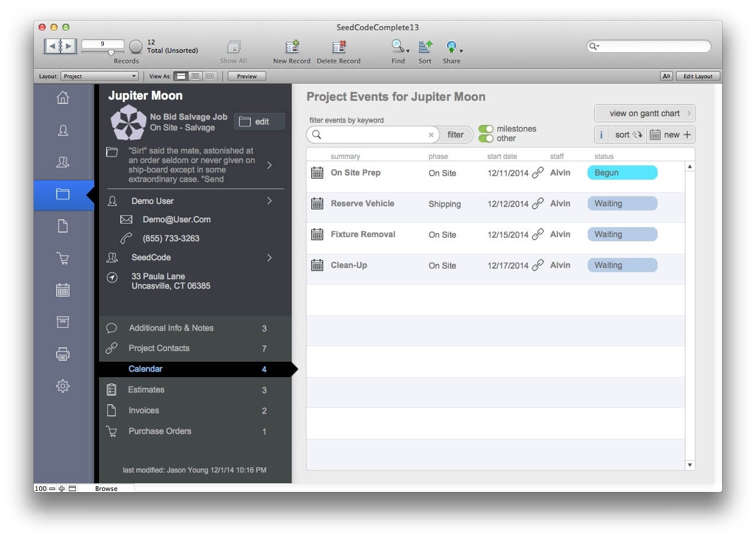This screenshot has width=756, height=539.
Task: Open the Calendar icon in the left sidebar
Action: [63, 289]
